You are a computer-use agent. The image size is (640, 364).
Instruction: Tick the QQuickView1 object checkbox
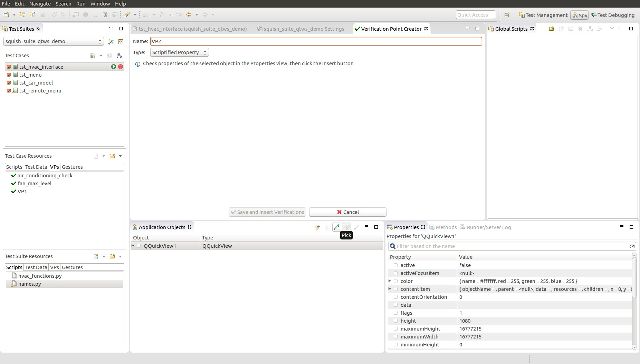tap(139, 246)
